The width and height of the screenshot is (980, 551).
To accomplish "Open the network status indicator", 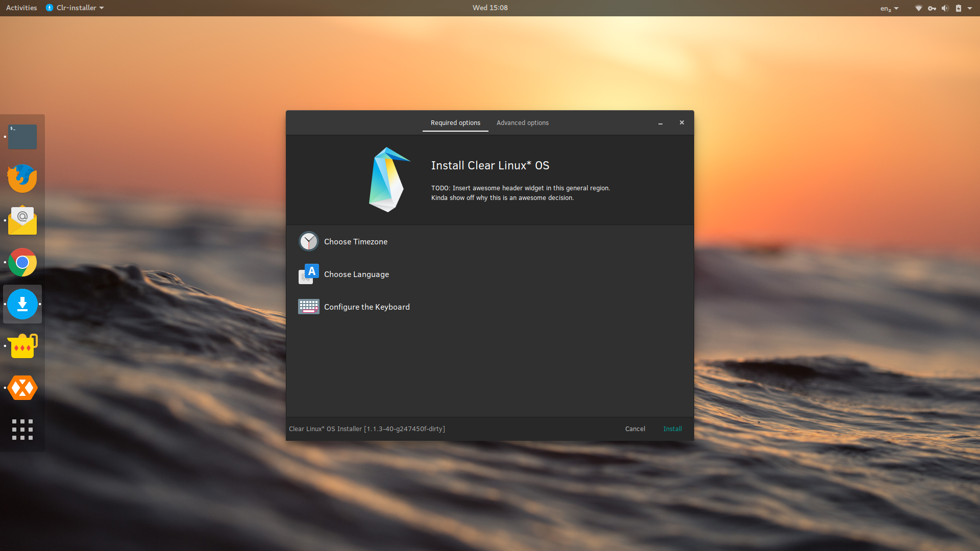I will tap(918, 8).
